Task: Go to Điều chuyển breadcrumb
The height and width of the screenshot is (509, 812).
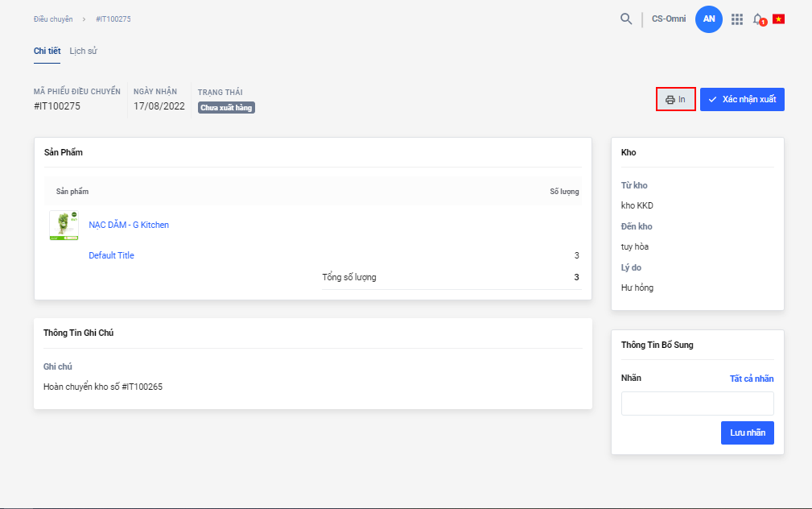Action: [x=53, y=19]
